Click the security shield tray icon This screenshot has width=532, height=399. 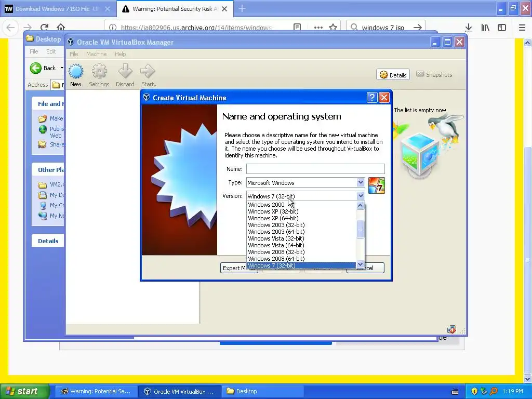pos(474,391)
